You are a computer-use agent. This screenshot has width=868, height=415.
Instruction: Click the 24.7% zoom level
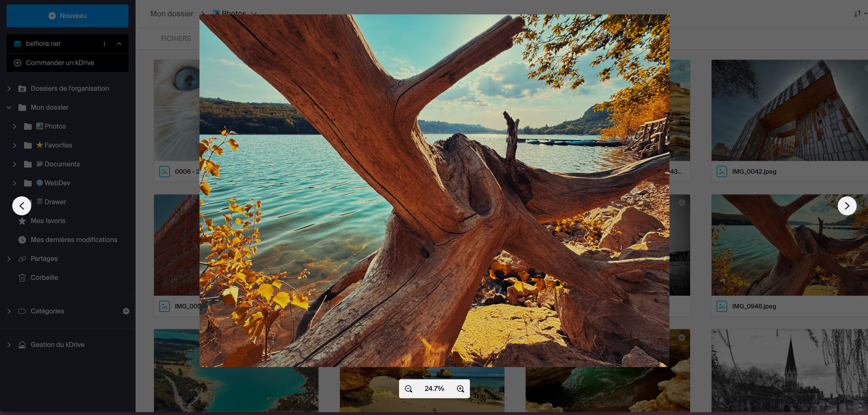pos(434,389)
